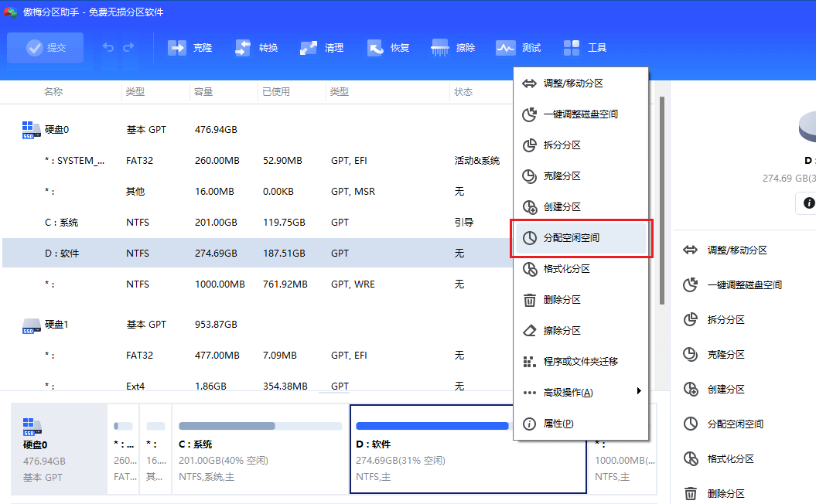Click the 已使用 column header

tap(276, 91)
